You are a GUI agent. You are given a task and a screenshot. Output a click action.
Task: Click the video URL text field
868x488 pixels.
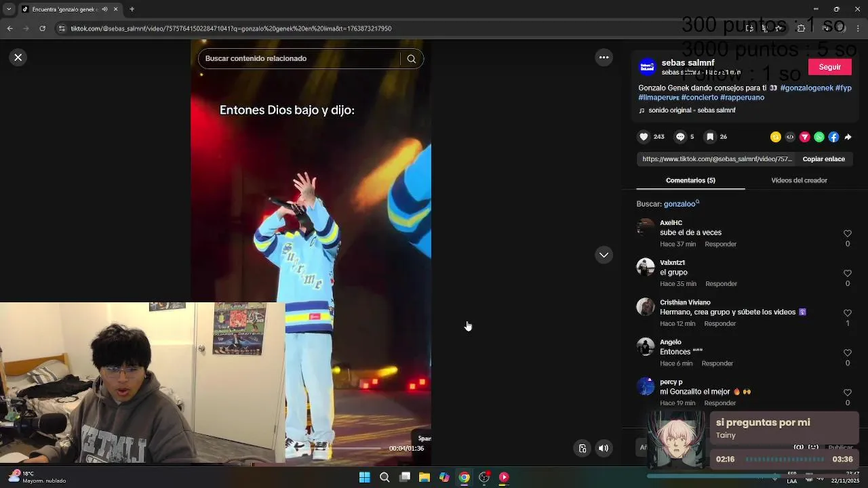click(x=717, y=159)
